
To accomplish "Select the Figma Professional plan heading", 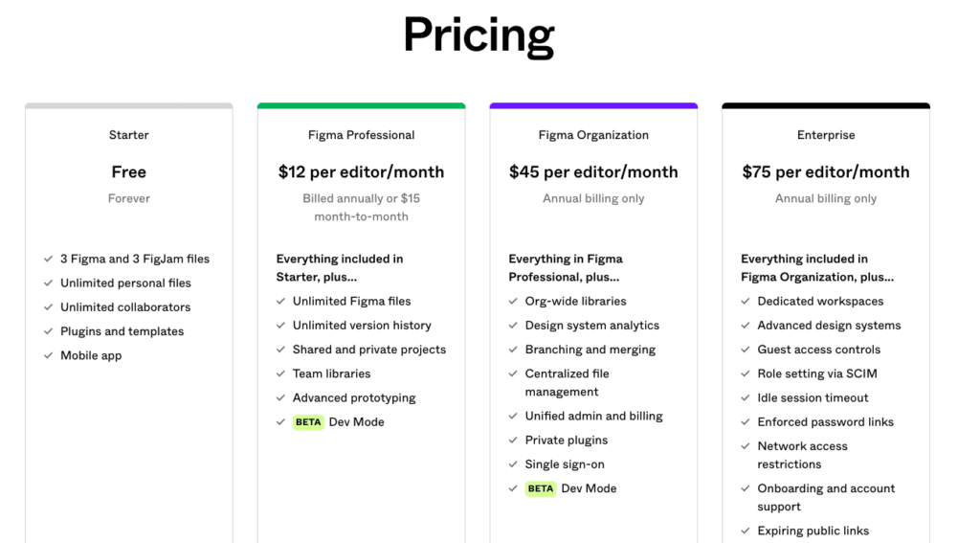I will [361, 135].
